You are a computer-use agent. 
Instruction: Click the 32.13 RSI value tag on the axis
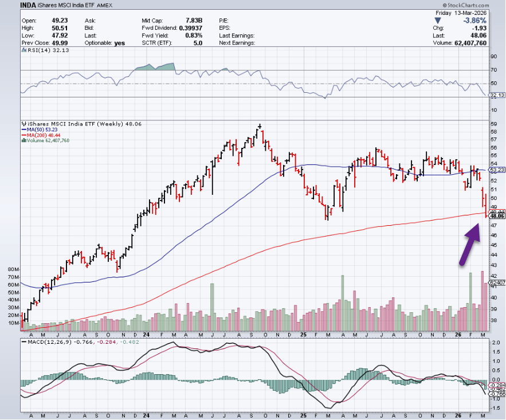click(497, 95)
